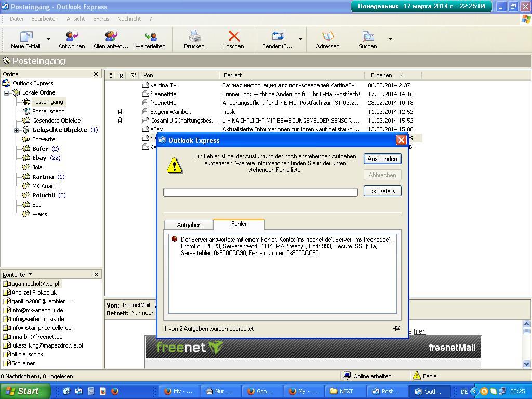Sort messages by Von column
Image resolution: width=532 pixels, height=399 pixels.
(x=179, y=75)
